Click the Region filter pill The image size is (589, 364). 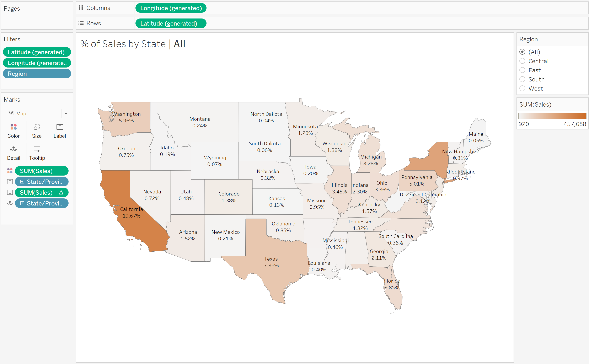[x=37, y=74]
